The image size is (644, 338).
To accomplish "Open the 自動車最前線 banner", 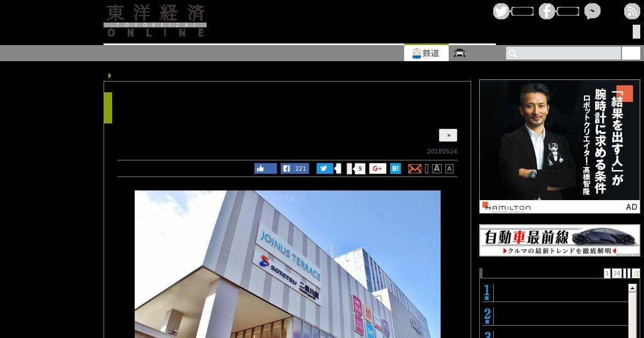I will [560, 240].
